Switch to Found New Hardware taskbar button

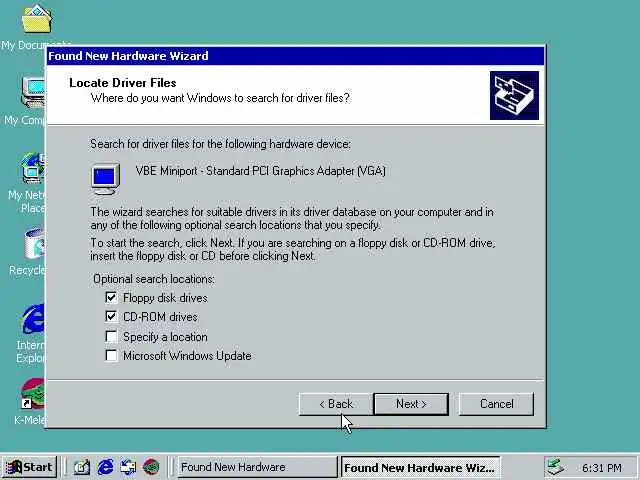[257, 467]
